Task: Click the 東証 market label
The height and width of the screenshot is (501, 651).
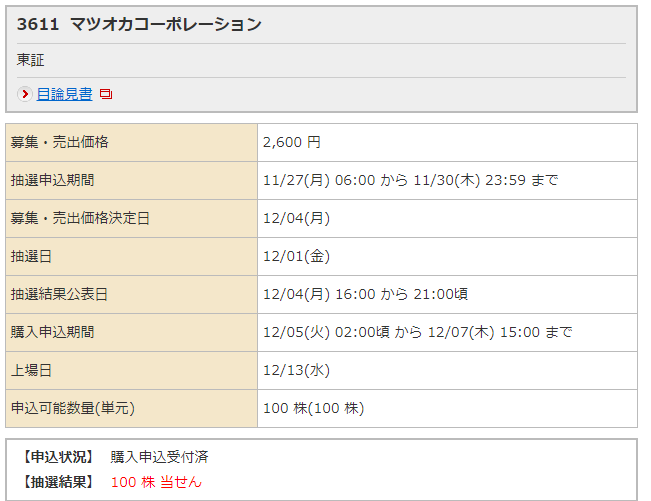Action: 31,60
